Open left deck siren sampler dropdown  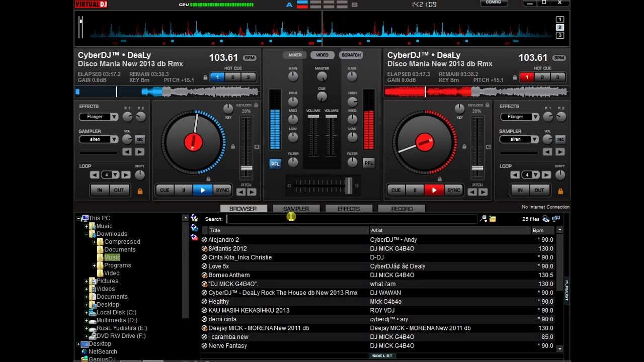(x=114, y=139)
